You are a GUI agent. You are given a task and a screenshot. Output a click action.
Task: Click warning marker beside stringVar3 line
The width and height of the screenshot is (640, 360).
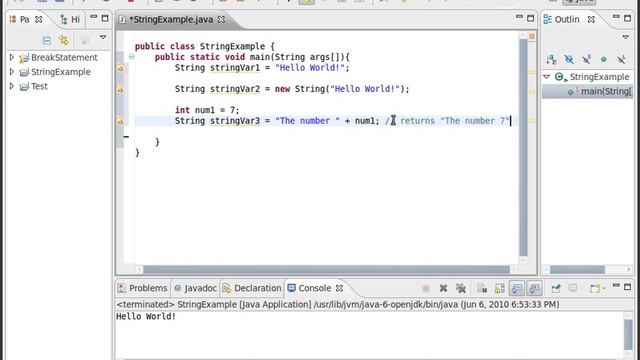pos(120,121)
